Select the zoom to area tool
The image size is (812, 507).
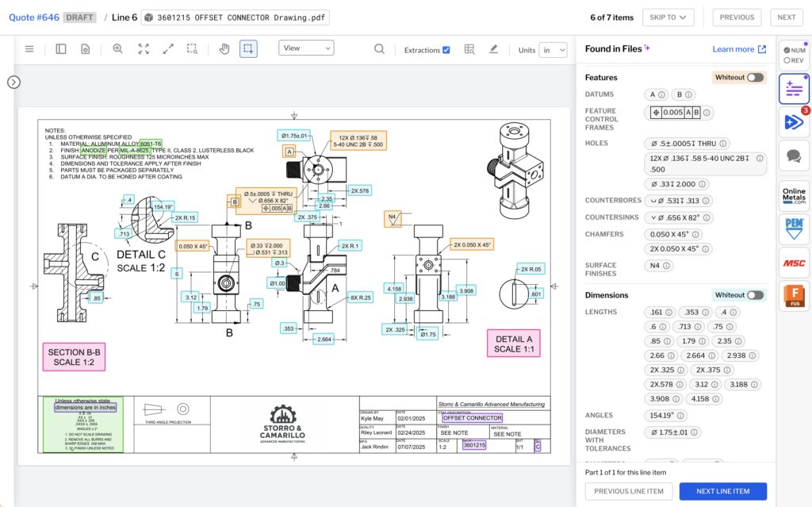[192, 49]
